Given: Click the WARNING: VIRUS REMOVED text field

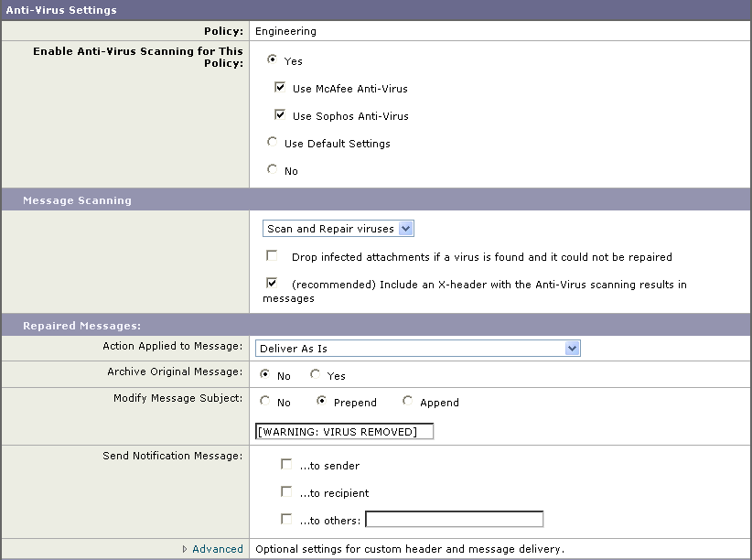Looking at the screenshot, I should (344, 431).
